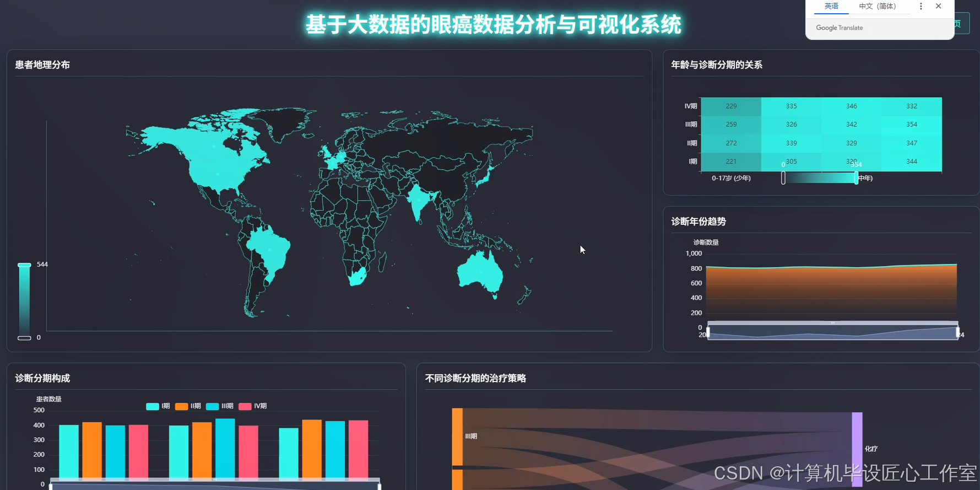Image resolution: width=980 pixels, height=490 pixels.
Task: Click the III期 orange node in the Sankey diagram
Action: (457, 437)
